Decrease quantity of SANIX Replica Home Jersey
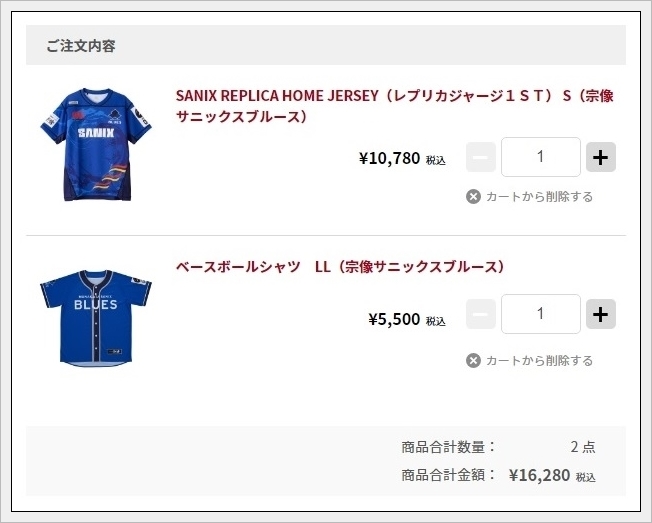The image size is (652, 523). [481, 157]
